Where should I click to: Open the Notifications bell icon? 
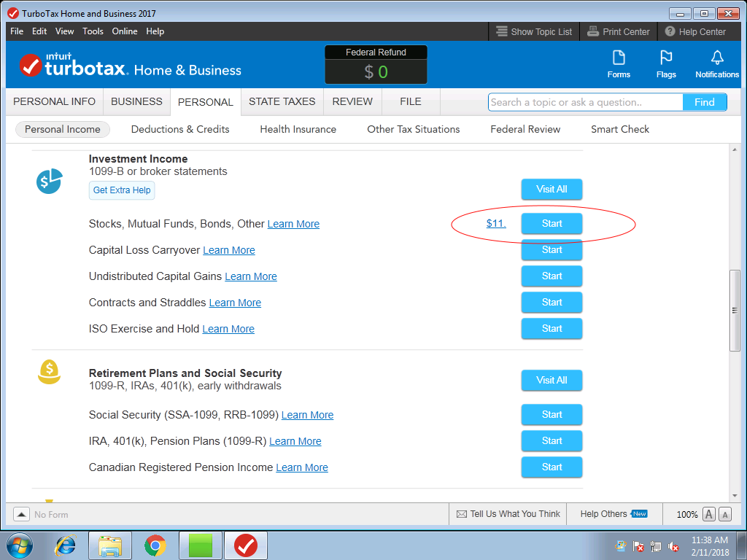tap(716, 64)
